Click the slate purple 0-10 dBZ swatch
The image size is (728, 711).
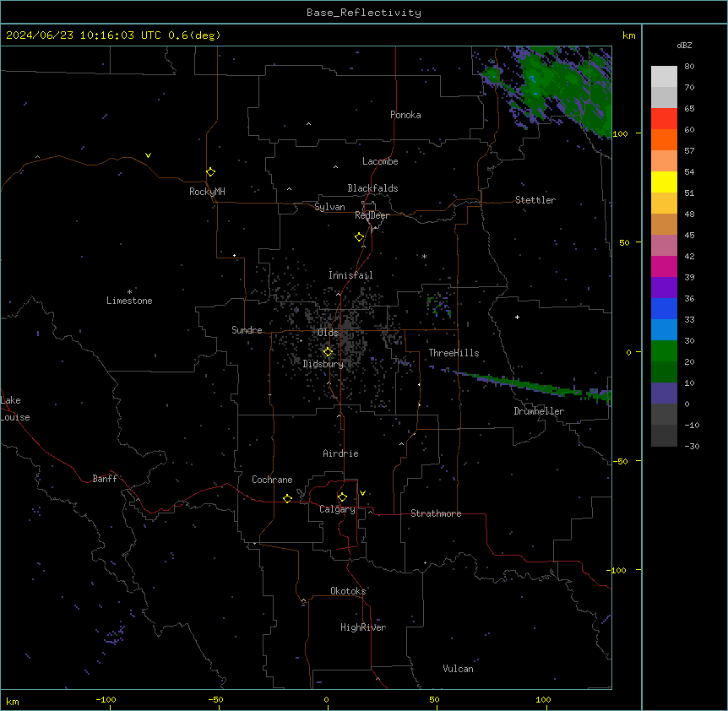tap(664, 393)
